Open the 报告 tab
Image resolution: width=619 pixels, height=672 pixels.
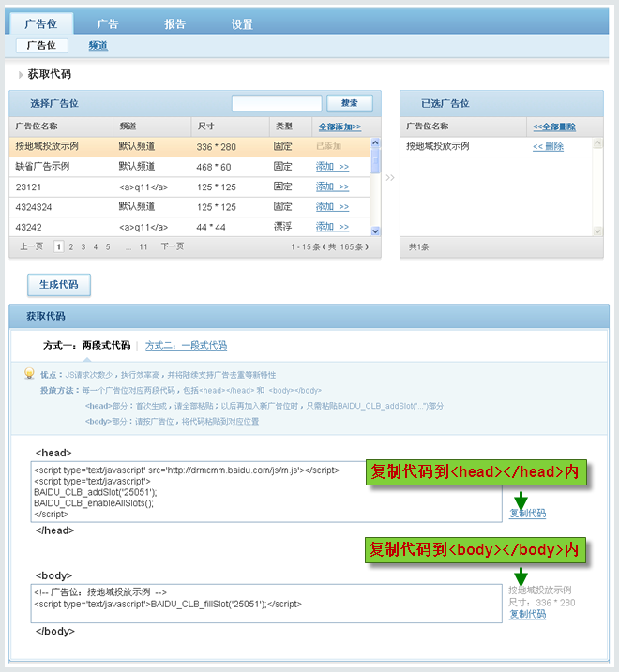pyautogui.click(x=174, y=24)
